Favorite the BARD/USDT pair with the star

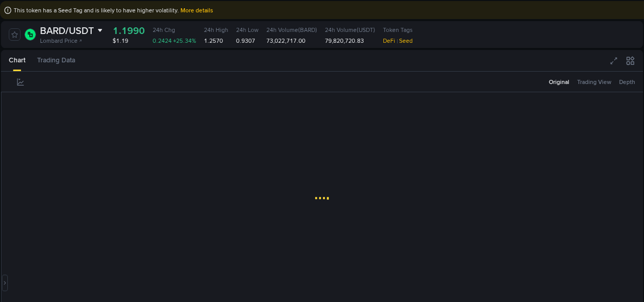tap(14, 34)
